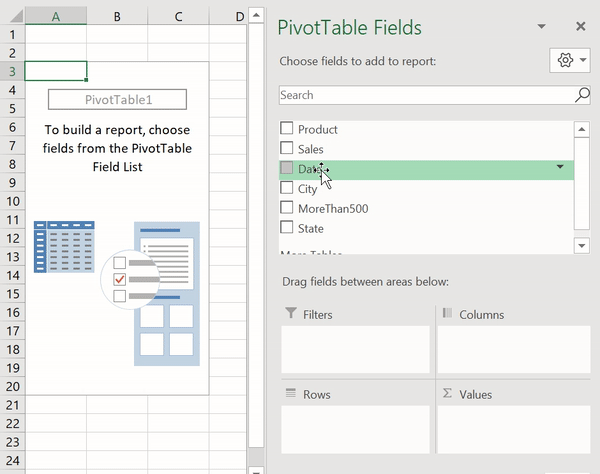Screen dimensions: 600x474
Task: Tick the City field checkbox
Action: [x=287, y=188]
